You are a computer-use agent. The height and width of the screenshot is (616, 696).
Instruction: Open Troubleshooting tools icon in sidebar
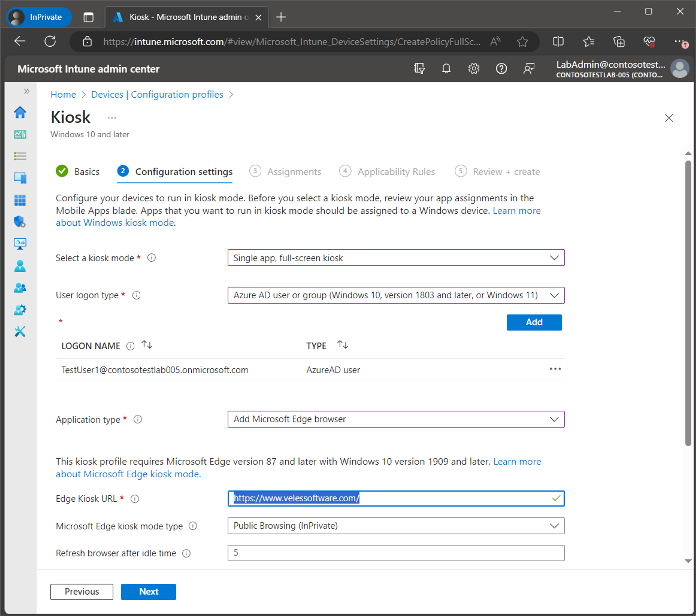[x=20, y=332]
